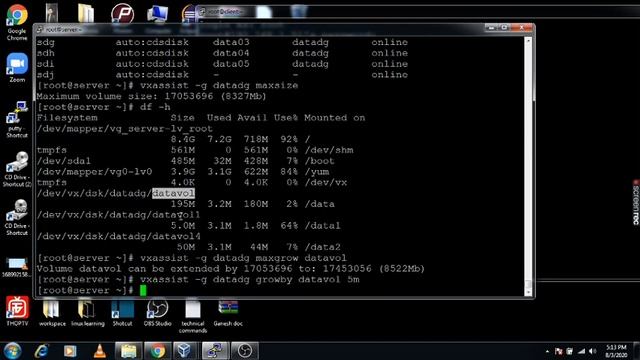640x360 pixels.
Task: Click the 'vxassist -g datadg maxsize' command line
Action: [167, 85]
